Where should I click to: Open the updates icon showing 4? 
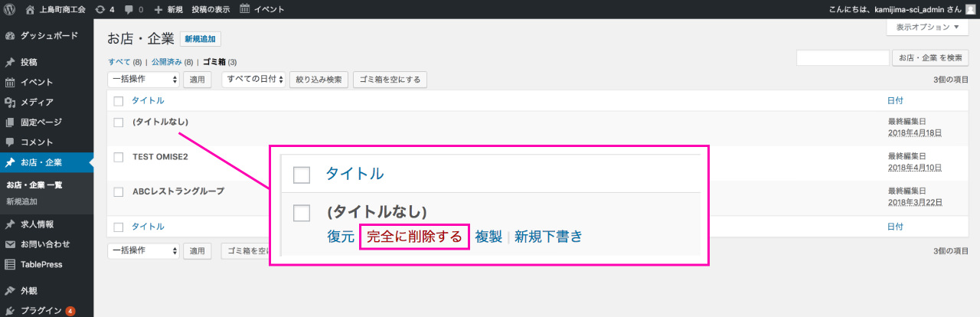(x=101, y=9)
